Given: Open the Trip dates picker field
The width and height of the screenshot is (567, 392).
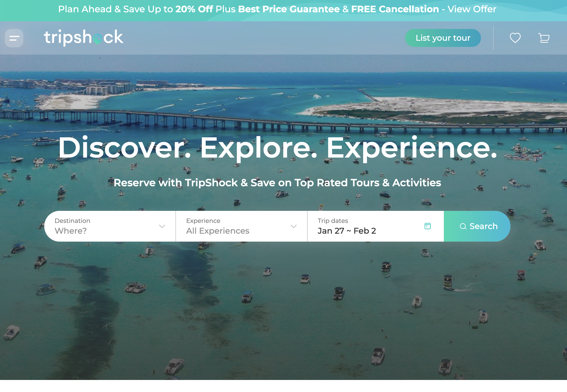Looking at the screenshot, I should point(375,226).
